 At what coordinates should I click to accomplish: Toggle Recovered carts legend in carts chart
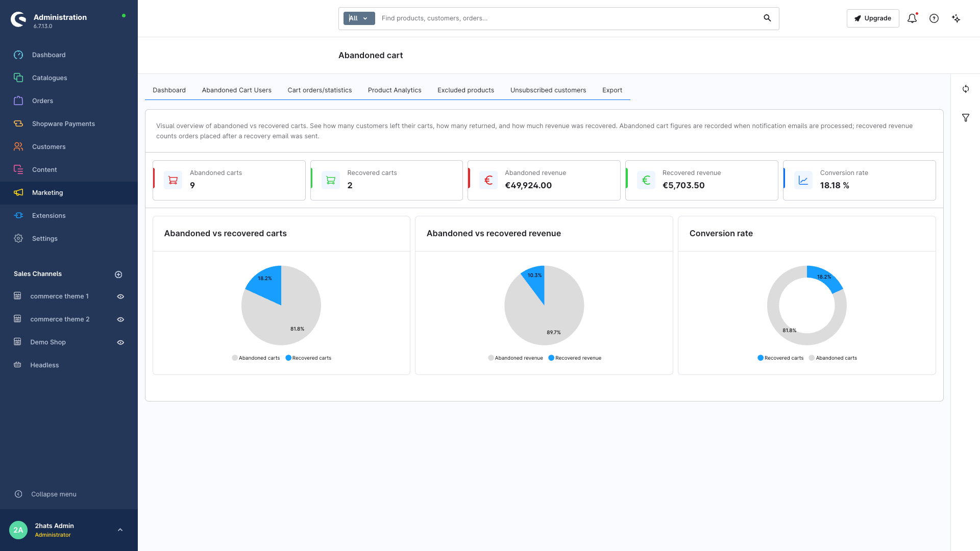click(x=308, y=358)
